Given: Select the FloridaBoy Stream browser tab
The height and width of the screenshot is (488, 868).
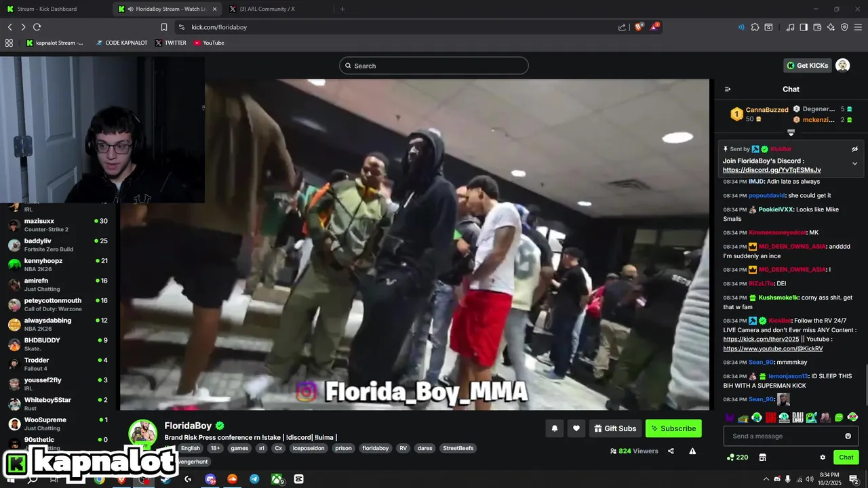Looking at the screenshot, I should [167, 9].
